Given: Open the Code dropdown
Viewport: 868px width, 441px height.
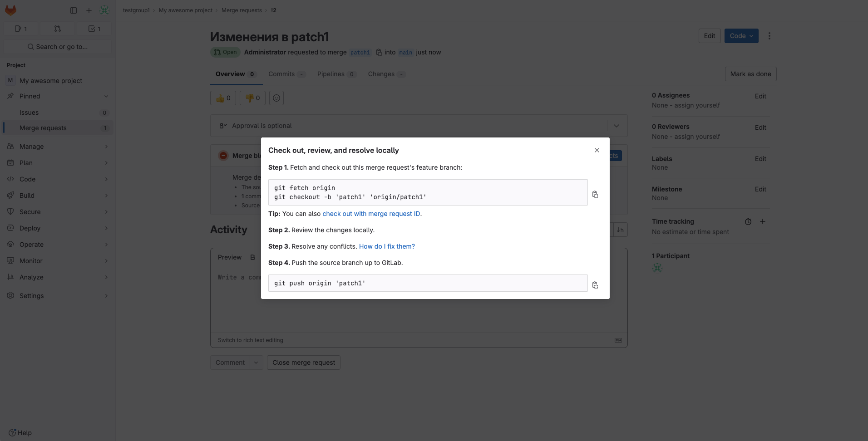Looking at the screenshot, I should 741,35.
